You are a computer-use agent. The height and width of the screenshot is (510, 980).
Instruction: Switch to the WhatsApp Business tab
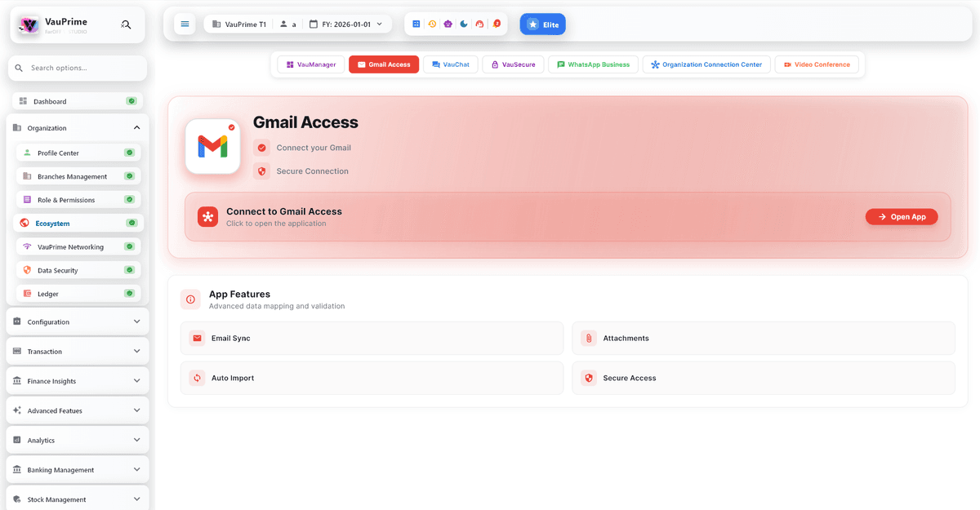click(x=593, y=64)
